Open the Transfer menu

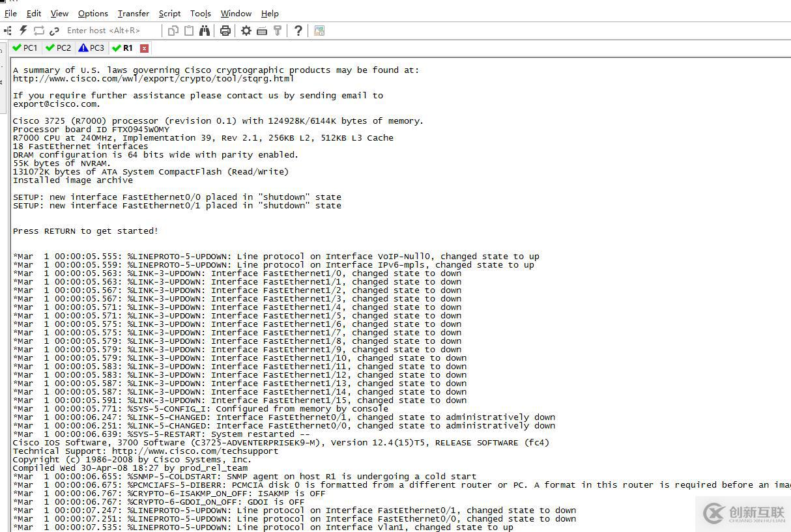point(134,13)
